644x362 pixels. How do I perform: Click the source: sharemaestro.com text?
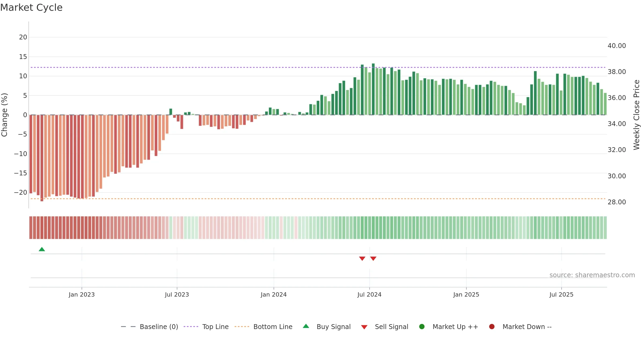[x=592, y=275]
